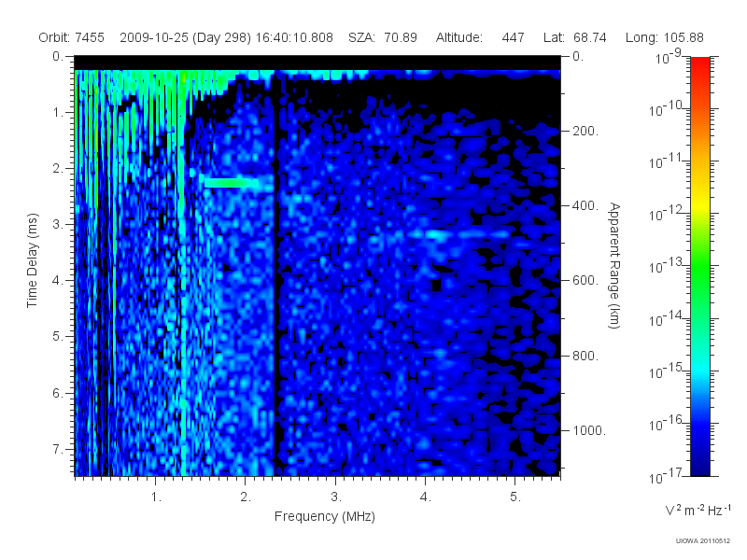Image resolution: width=747 pixels, height=560 pixels.
Task: Click the dark blue bottom of the color bar
Action: 699,467
